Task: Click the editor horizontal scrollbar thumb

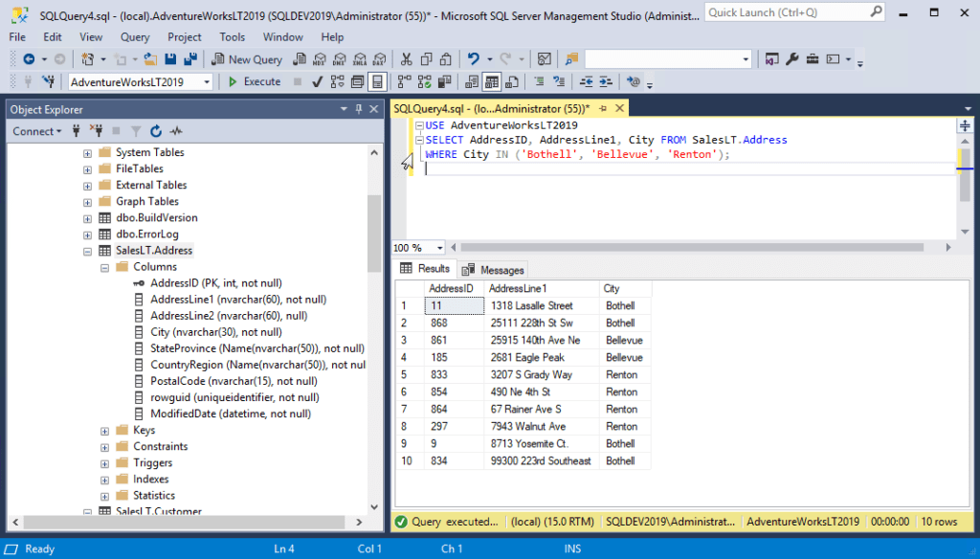Action: click(692, 248)
